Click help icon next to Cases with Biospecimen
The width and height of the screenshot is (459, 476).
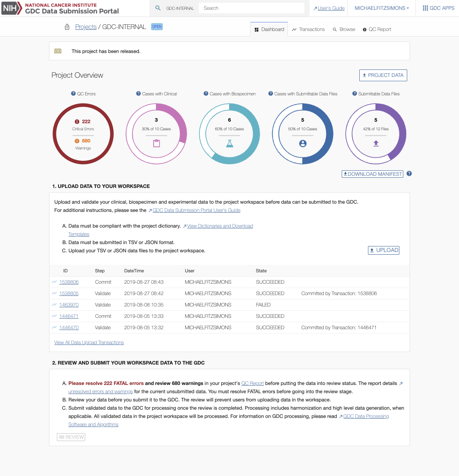tap(206, 94)
